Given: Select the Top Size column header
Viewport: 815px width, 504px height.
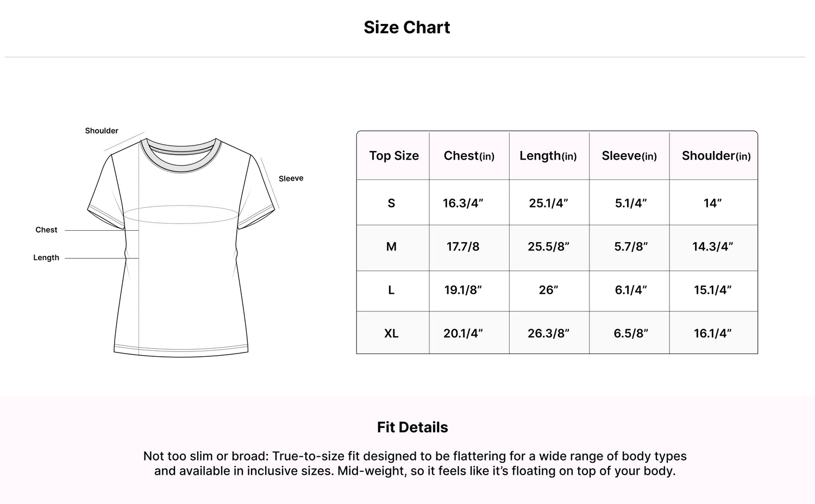Looking at the screenshot, I should (x=394, y=156).
